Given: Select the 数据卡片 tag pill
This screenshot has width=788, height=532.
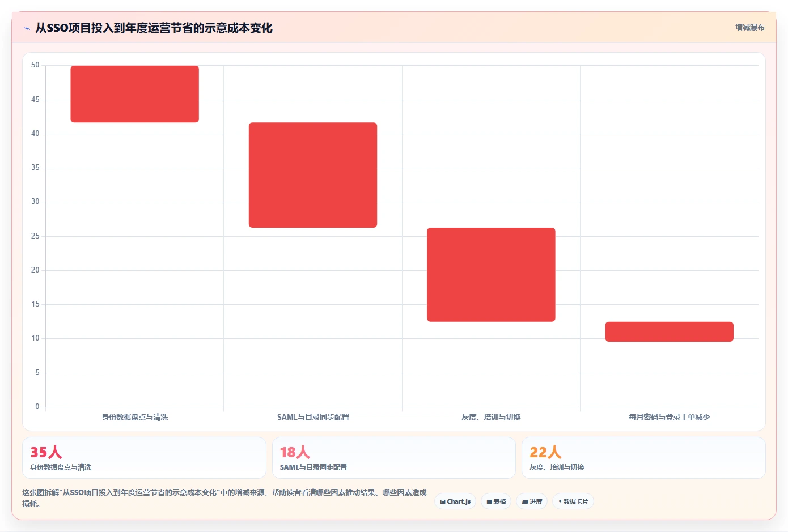Looking at the screenshot, I should [573, 501].
